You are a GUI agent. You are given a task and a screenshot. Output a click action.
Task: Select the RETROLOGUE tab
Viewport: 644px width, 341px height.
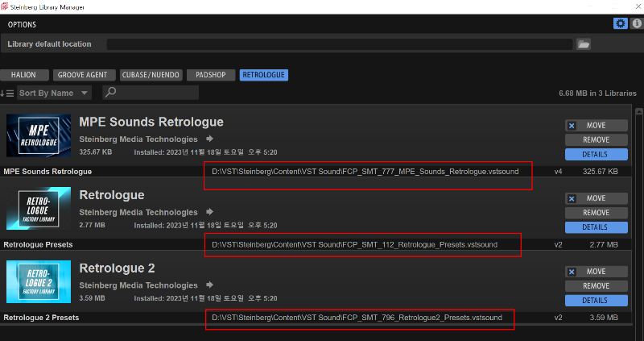point(264,75)
